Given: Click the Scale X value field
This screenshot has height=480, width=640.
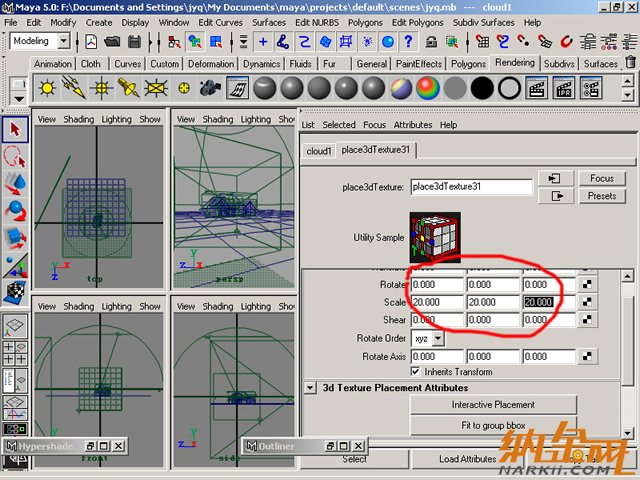Looking at the screenshot, I should (x=437, y=302).
